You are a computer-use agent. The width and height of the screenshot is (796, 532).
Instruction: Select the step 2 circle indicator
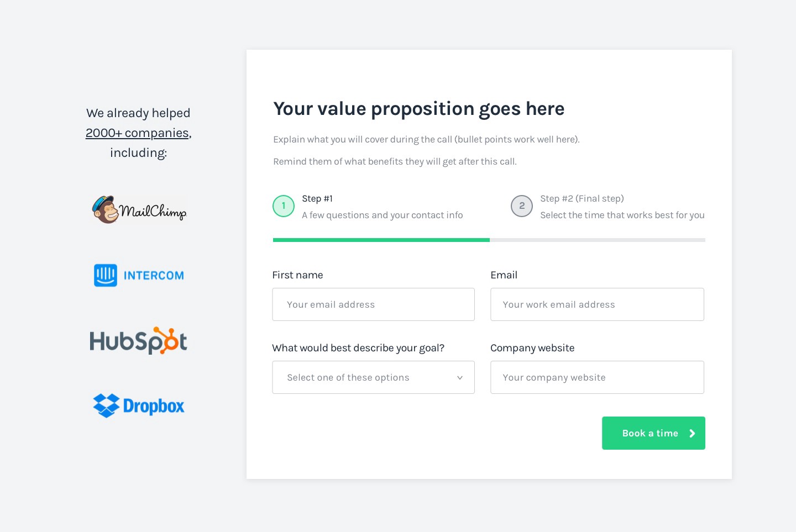pyautogui.click(x=522, y=206)
